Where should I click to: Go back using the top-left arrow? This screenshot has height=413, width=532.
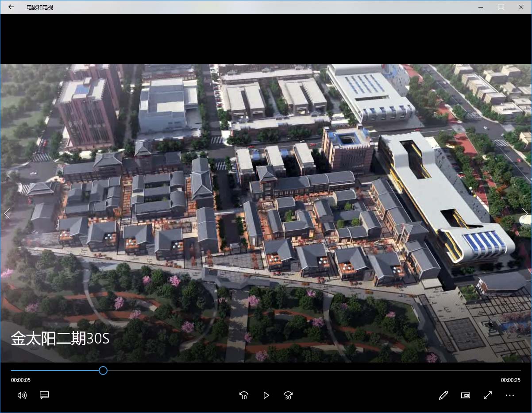(11, 7)
